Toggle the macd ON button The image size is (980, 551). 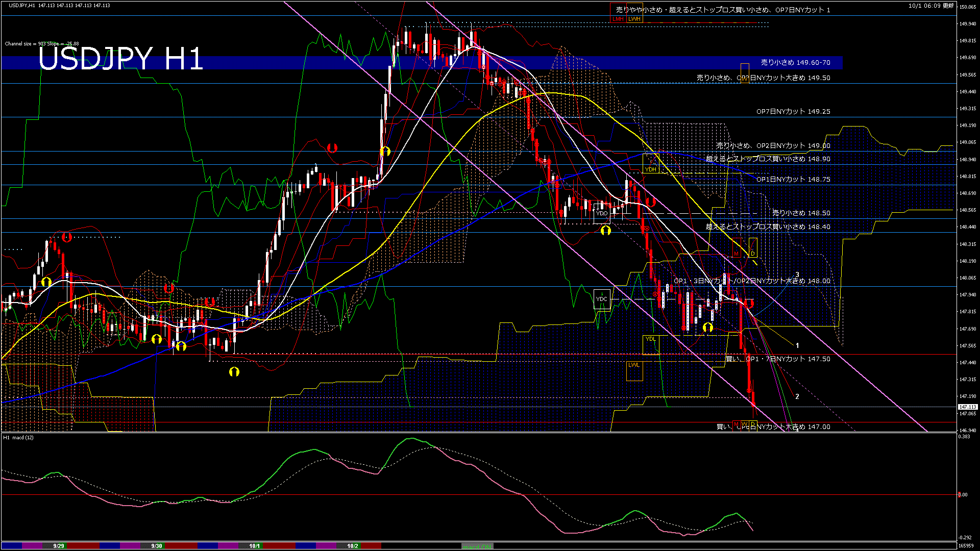(x=478, y=546)
